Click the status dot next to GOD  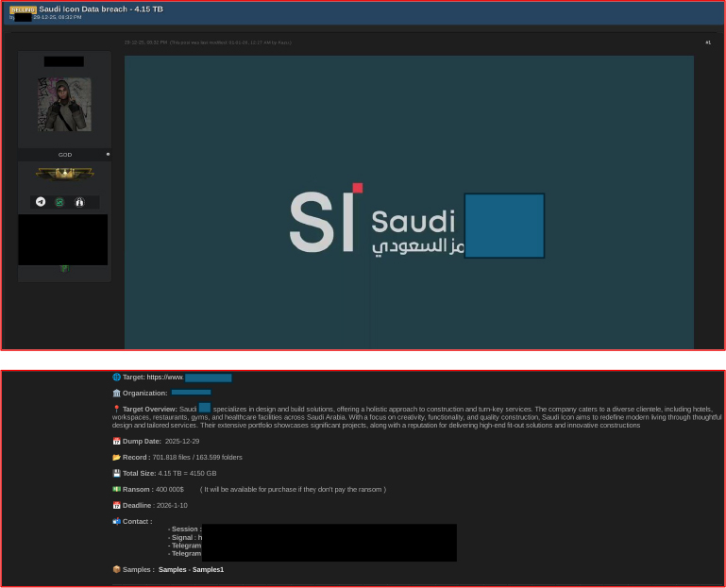(x=108, y=154)
